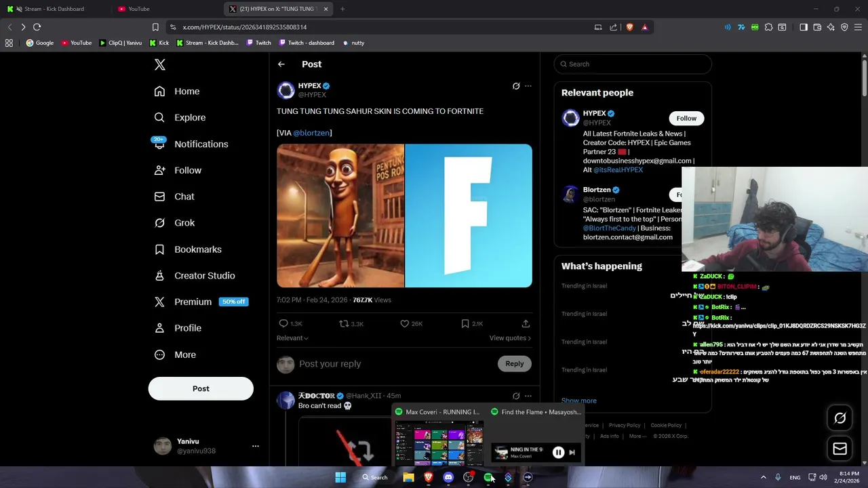
Task: Repost the HYPEX post (3.3K)
Action: coord(351,324)
